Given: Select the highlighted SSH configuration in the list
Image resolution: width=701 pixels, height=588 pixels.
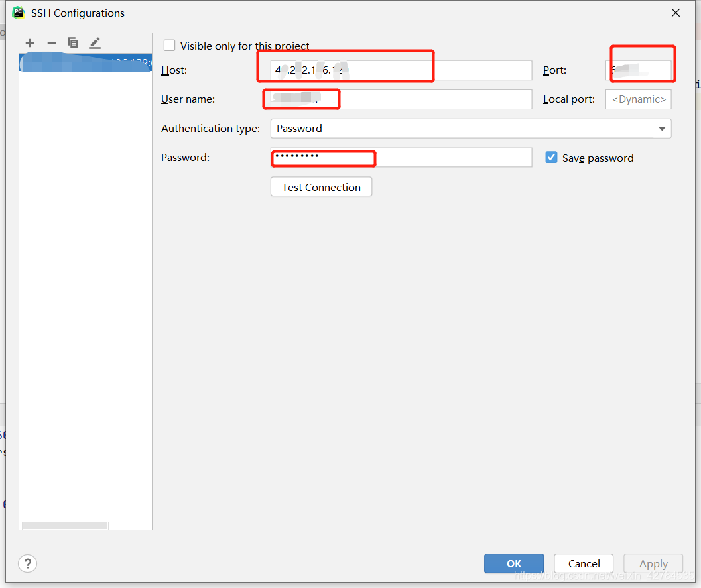Looking at the screenshot, I should (86, 62).
